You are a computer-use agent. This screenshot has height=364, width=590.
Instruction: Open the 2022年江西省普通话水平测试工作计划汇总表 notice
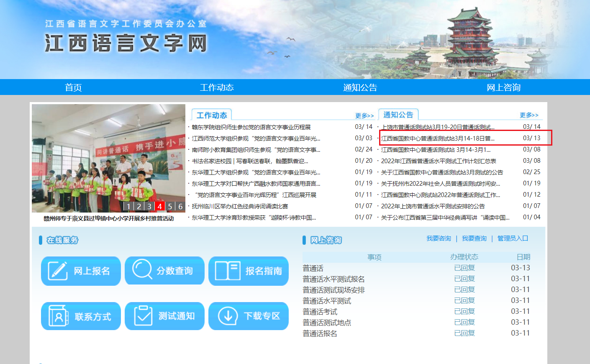click(439, 161)
